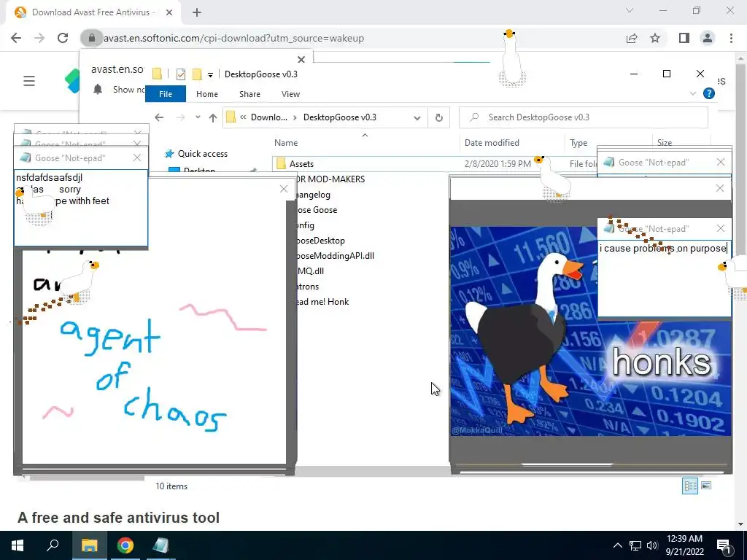Viewport: 747px width, 560px height.
Task: Open notification action center
Action: [x=723, y=545]
